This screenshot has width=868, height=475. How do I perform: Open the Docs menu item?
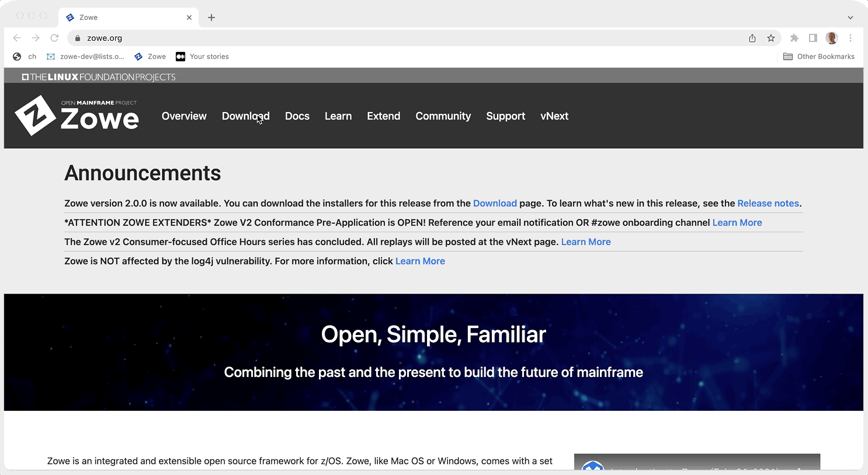pyautogui.click(x=297, y=116)
